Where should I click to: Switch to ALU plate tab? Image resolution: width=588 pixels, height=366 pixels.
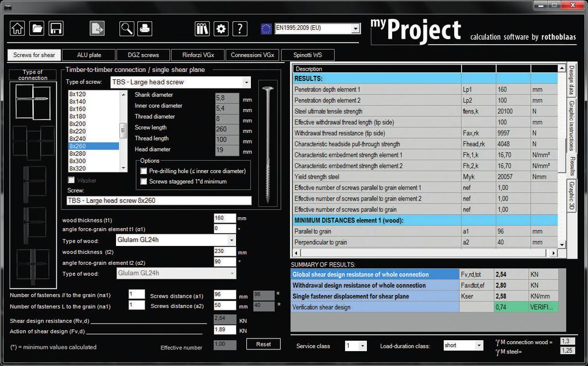pos(89,55)
